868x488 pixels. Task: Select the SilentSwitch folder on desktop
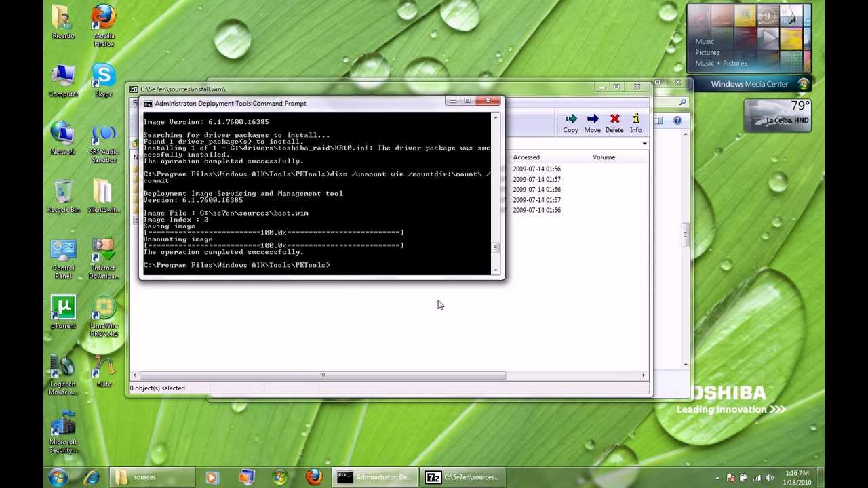(104, 196)
